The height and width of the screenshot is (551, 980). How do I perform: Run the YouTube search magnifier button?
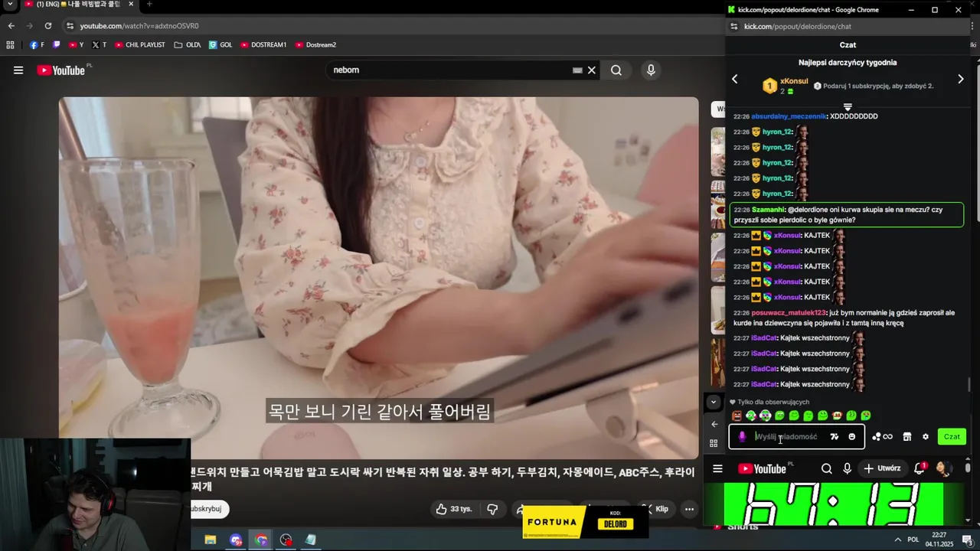click(x=616, y=70)
